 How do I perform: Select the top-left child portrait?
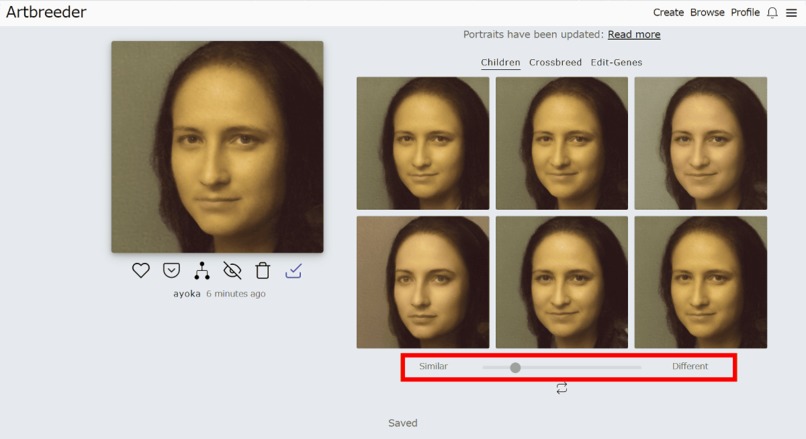pos(423,143)
